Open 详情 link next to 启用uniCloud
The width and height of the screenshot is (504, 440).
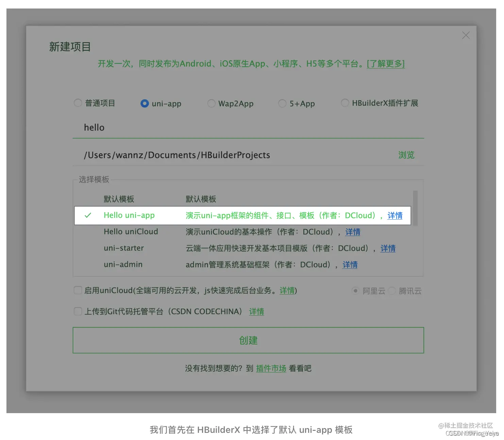(x=287, y=290)
